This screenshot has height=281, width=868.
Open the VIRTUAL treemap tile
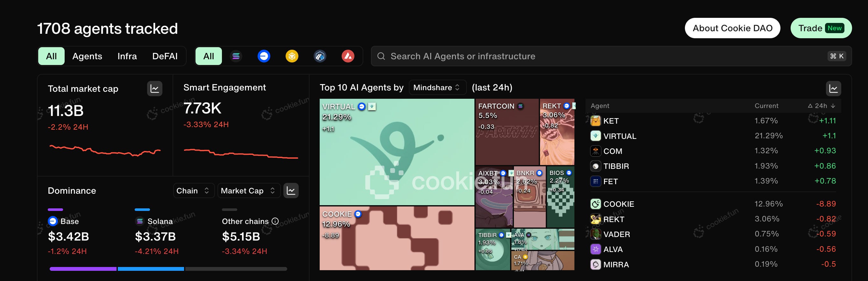(x=397, y=152)
